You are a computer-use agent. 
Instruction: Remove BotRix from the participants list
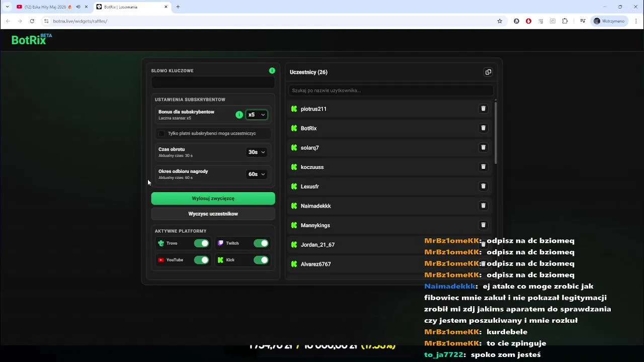(483, 128)
